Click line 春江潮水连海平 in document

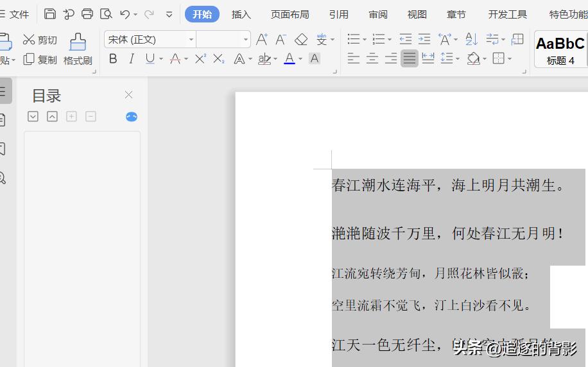384,185
